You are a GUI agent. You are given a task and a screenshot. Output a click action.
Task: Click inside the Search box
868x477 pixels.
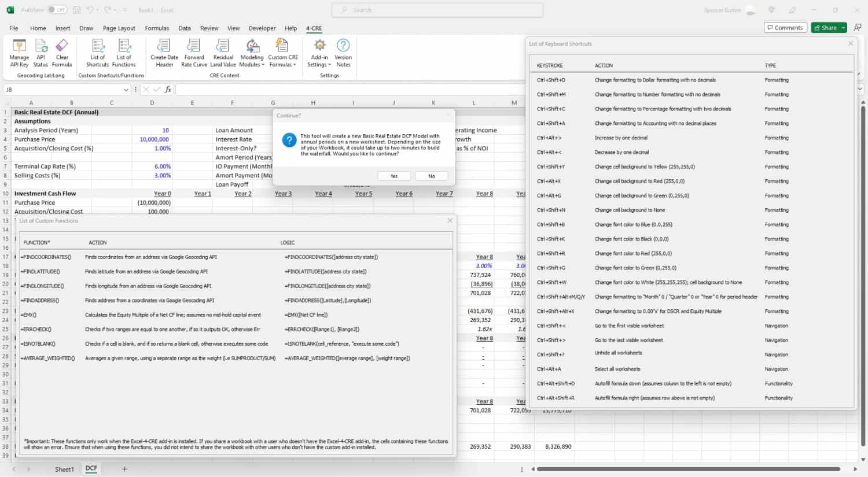(437, 10)
